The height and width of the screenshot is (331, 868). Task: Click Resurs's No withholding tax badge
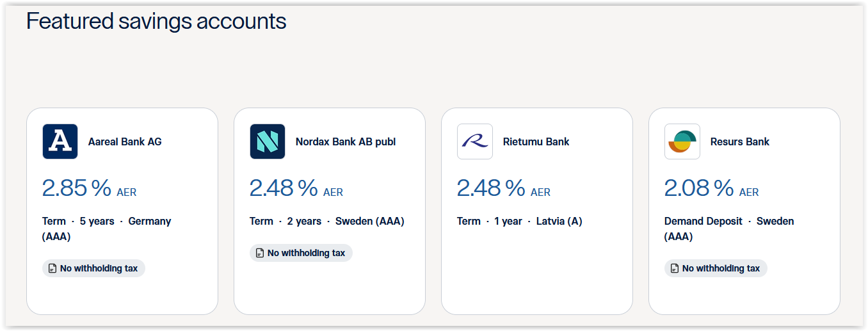pos(716,269)
